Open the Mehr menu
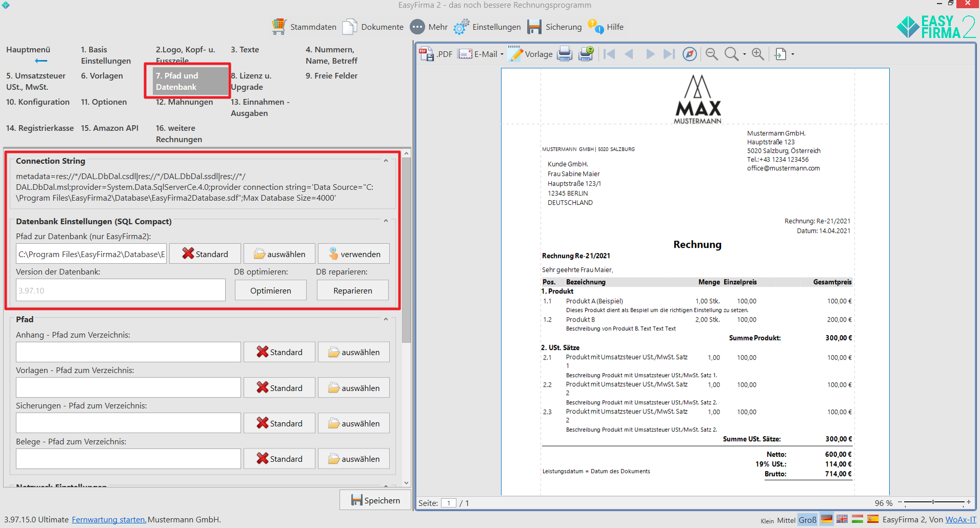The height and width of the screenshot is (528, 980). point(429,27)
